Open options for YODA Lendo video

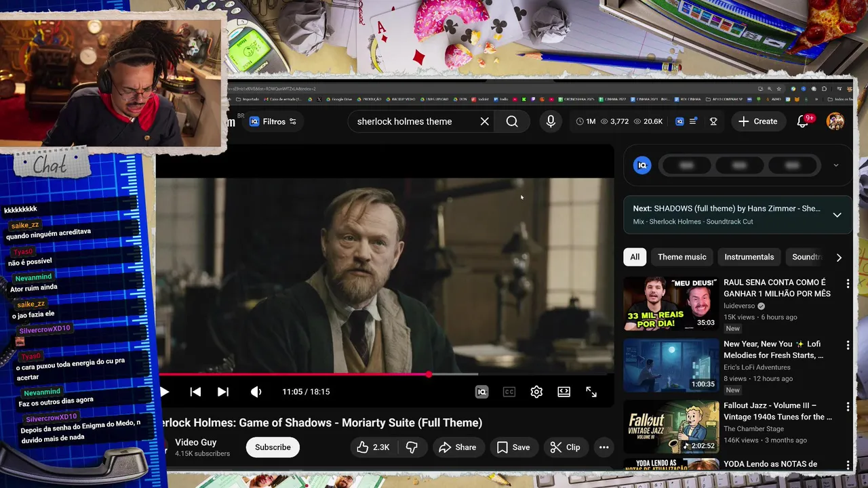[x=847, y=465]
